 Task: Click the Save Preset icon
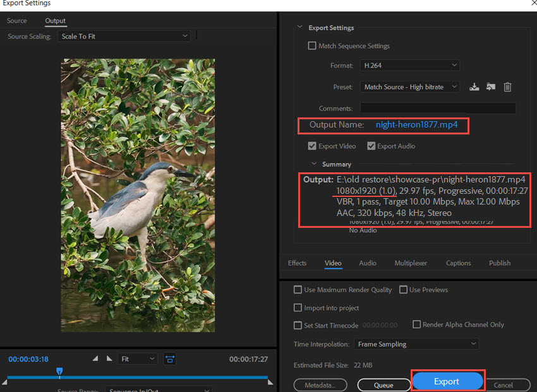point(474,87)
